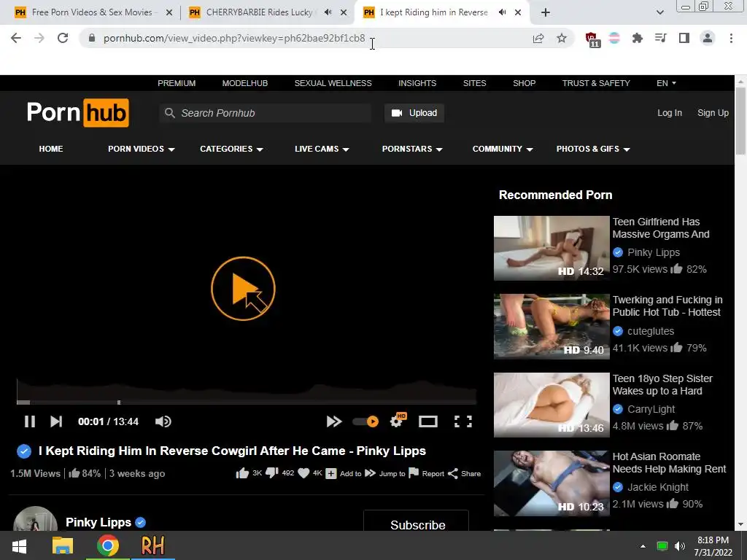The width and height of the screenshot is (747, 560).
Task: Click the Upload button with camera icon
Action: tap(414, 113)
